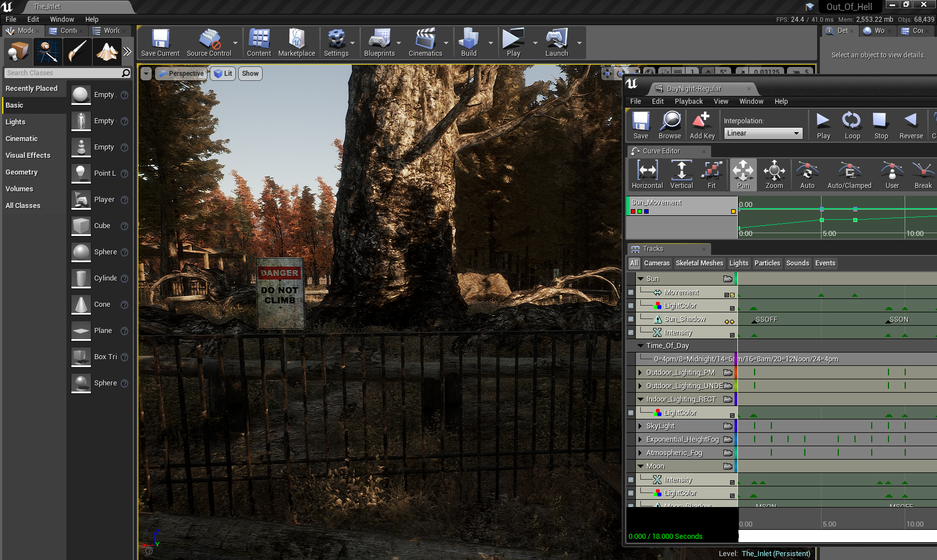Screen dimensions: 937x560
Task: Click the Lit view mode button
Action: pyautogui.click(x=223, y=74)
